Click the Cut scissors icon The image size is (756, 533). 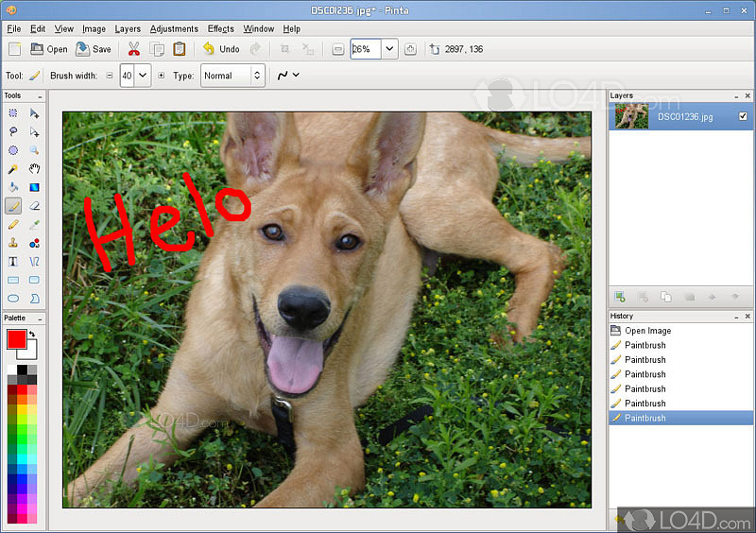(134, 49)
